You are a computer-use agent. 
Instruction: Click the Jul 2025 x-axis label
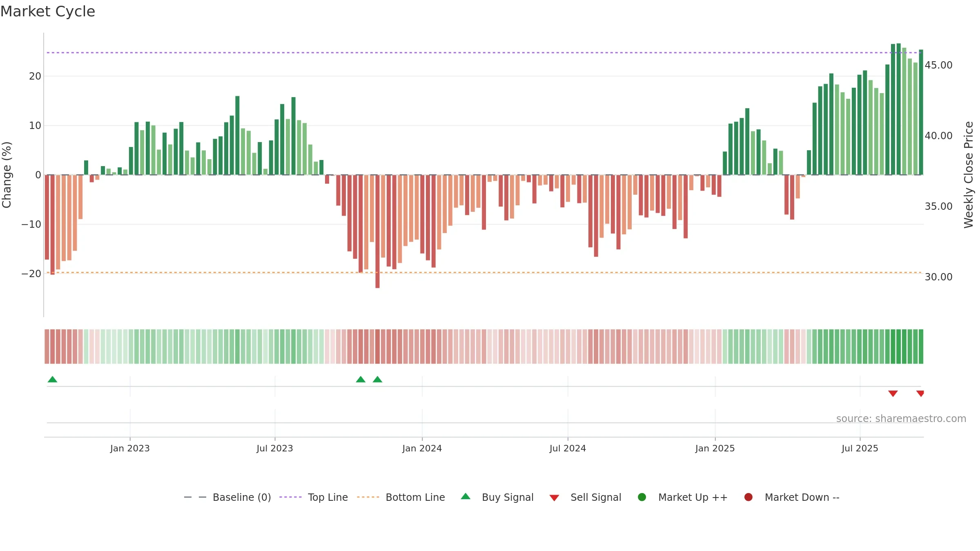coord(860,449)
